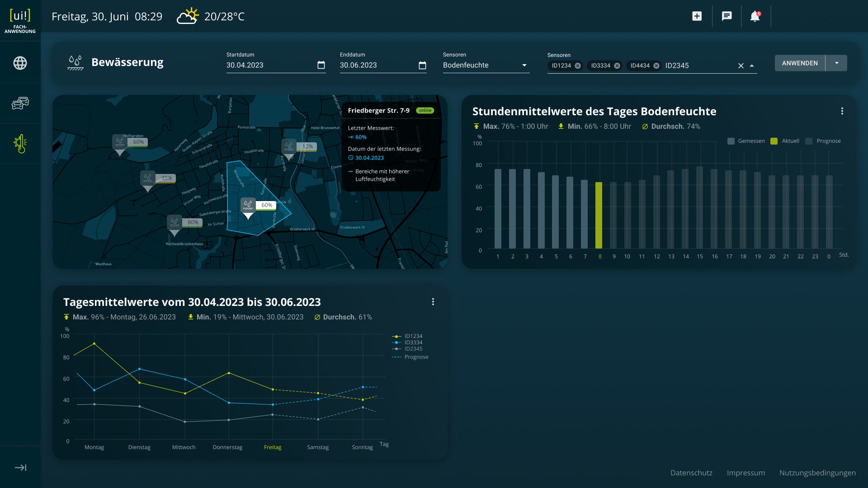Open Enddatum calendar picker icon
Viewport: 868px width, 488px height.
click(422, 66)
